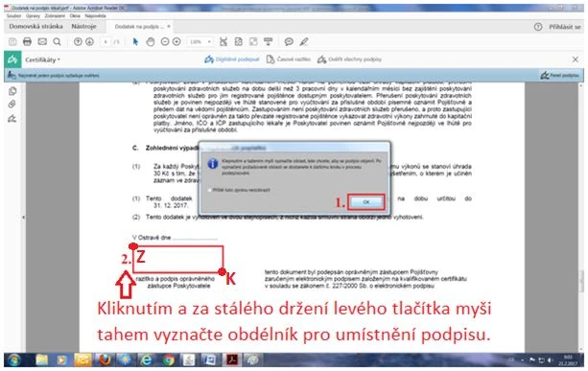Select the arrow Selection tool
This screenshot has width=588, height=371.
[x=135, y=41]
